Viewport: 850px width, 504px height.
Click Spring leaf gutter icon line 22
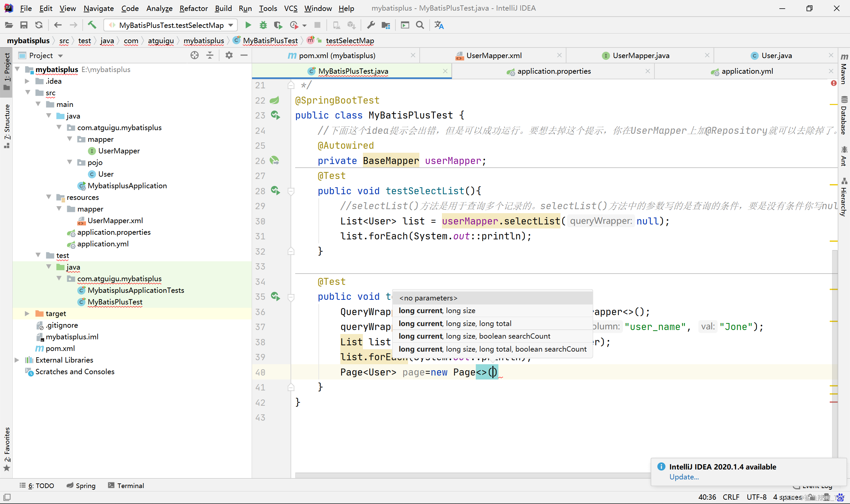pos(274,100)
